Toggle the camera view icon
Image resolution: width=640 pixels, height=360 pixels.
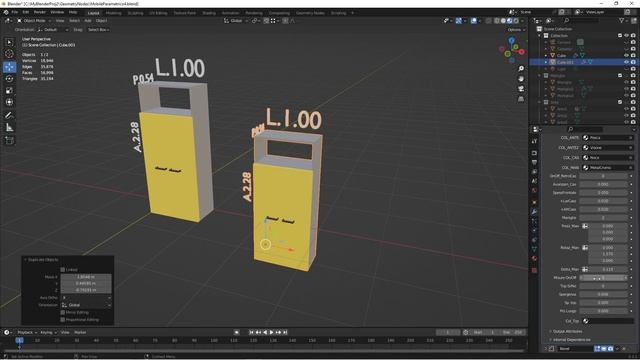(521, 89)
